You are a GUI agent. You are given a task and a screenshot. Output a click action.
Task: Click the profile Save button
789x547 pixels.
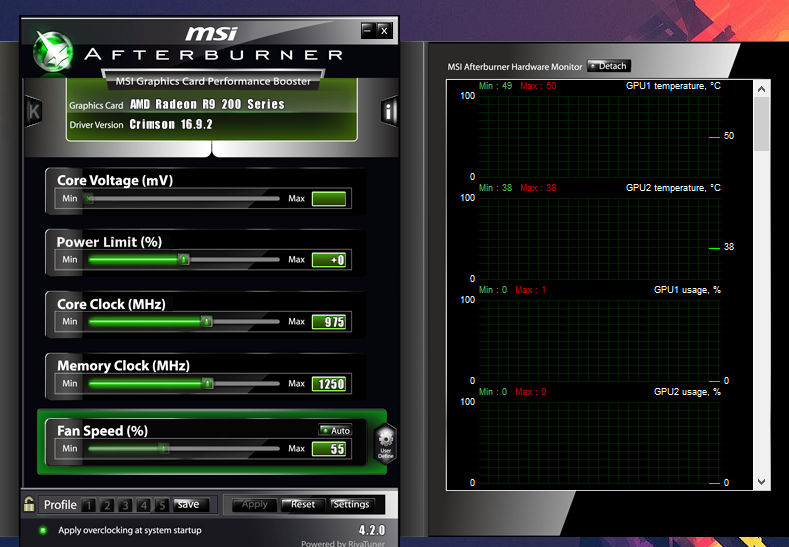191,504
